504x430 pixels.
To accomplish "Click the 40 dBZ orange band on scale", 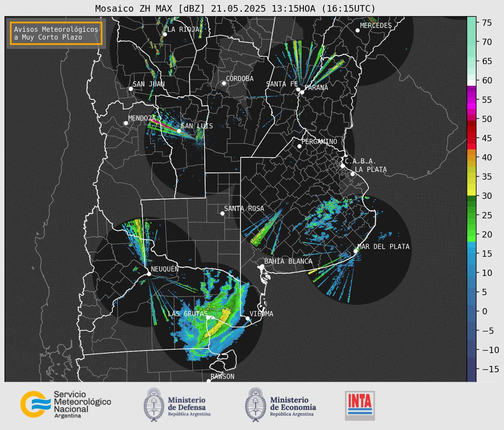I will 471,158.
